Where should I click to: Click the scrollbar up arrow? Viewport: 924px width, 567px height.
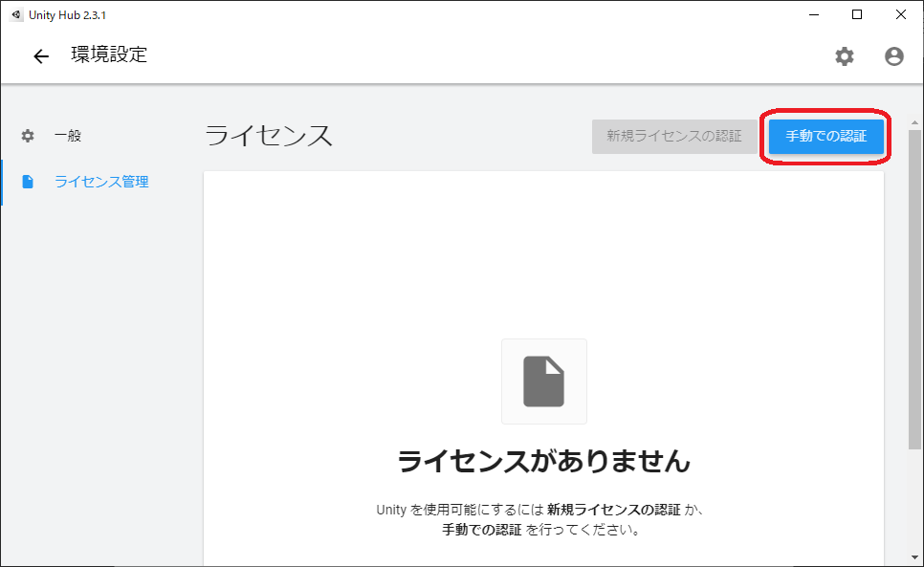914,122
